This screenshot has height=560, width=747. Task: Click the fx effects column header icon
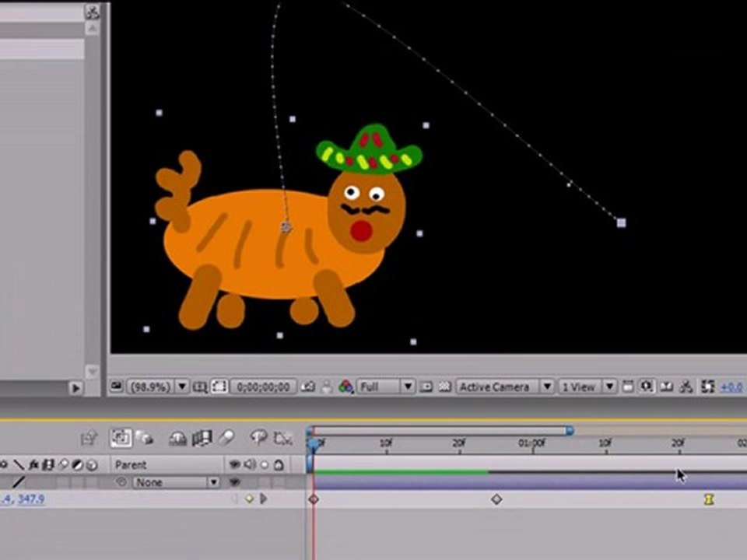coord(33,464)
